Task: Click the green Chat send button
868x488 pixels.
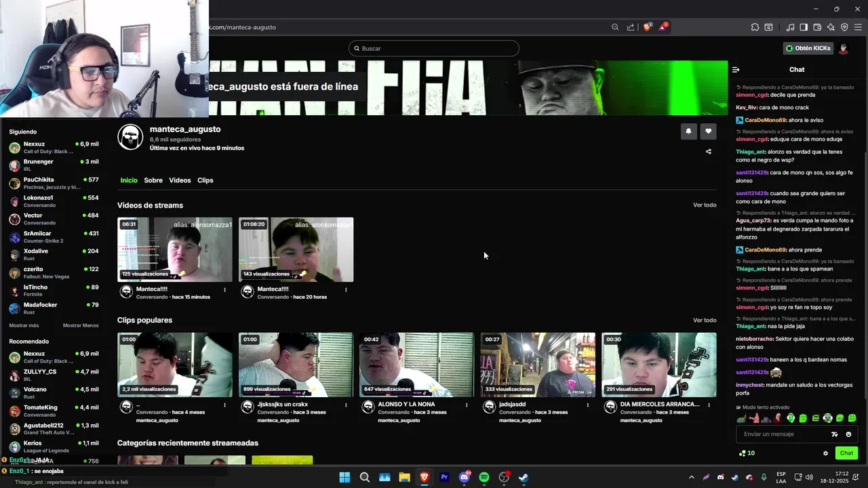Action: 846,453
